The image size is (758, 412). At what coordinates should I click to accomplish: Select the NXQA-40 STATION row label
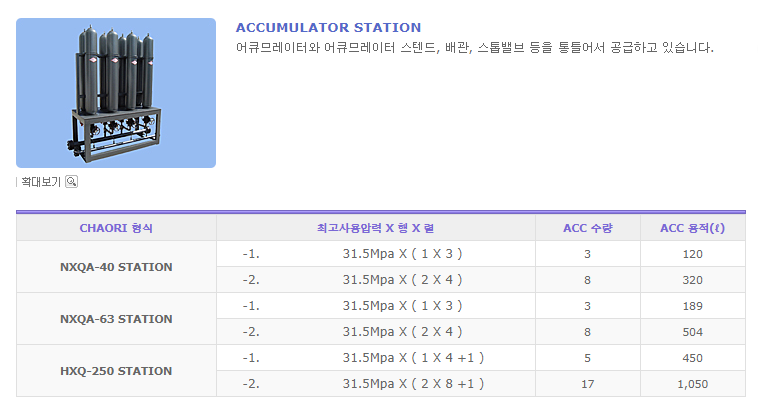point(116,267)
